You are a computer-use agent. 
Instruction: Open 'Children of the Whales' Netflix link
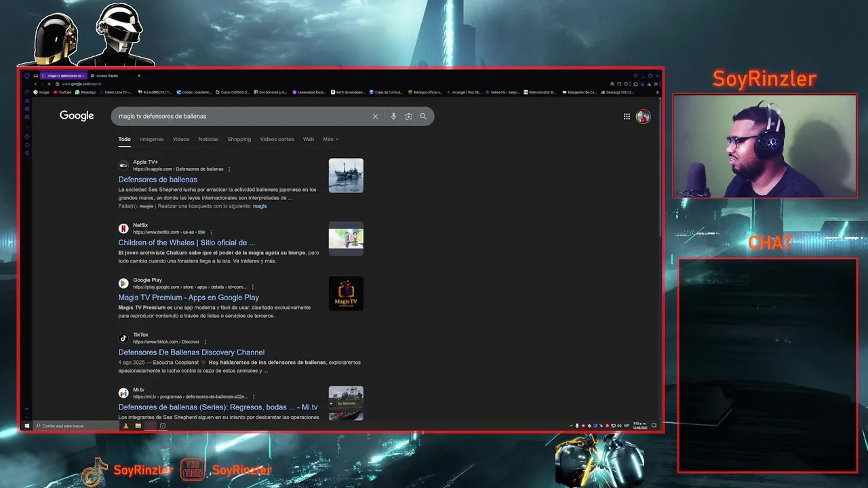click(186, 243)
